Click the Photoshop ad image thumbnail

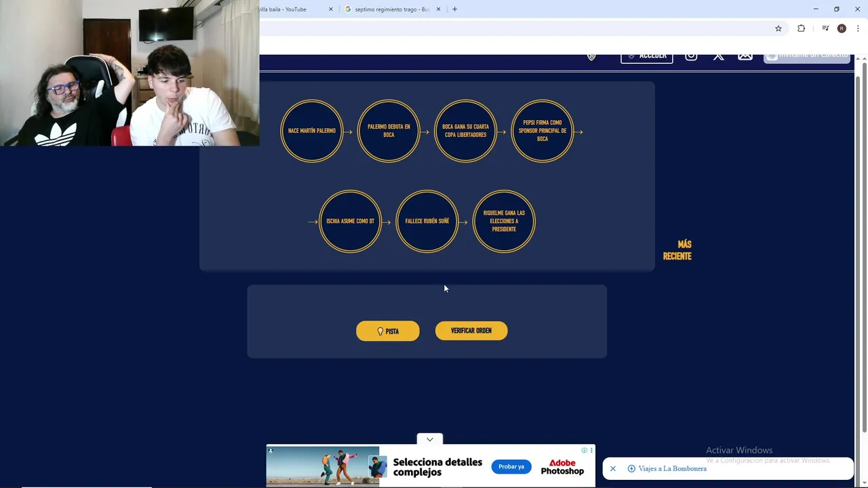[x=323, y=466]
